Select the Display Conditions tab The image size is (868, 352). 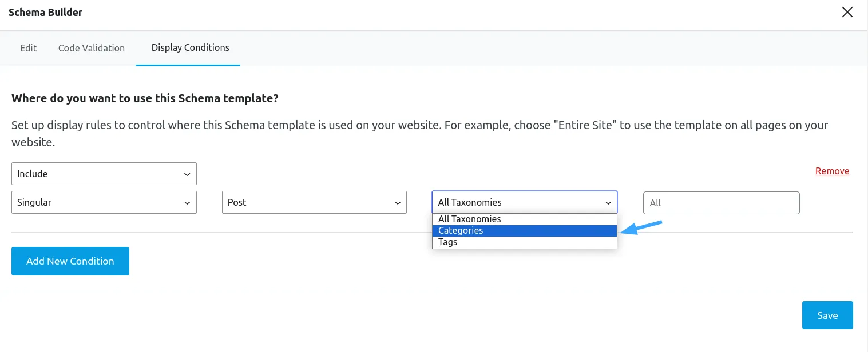tap(191, 48)
